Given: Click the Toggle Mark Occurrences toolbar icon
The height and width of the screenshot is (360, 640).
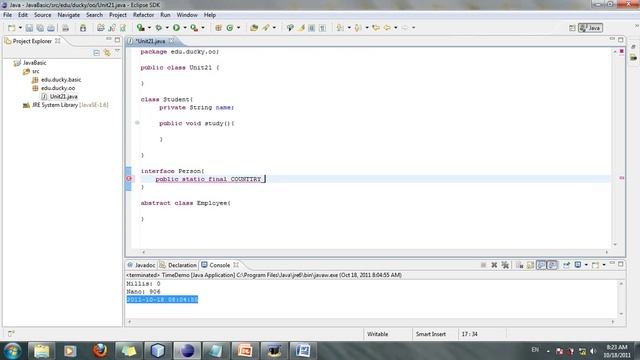Looking at the screenshot, I should point(301,28).
